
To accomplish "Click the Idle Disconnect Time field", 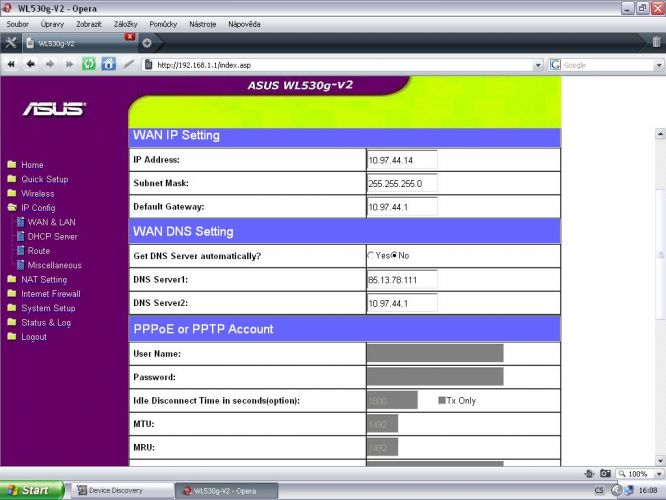I will pos(392,400).
